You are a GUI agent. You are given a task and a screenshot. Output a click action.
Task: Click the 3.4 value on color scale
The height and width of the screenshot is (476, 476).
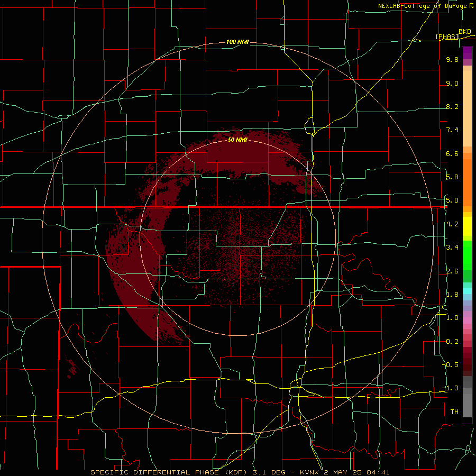[x=452, y=248]
